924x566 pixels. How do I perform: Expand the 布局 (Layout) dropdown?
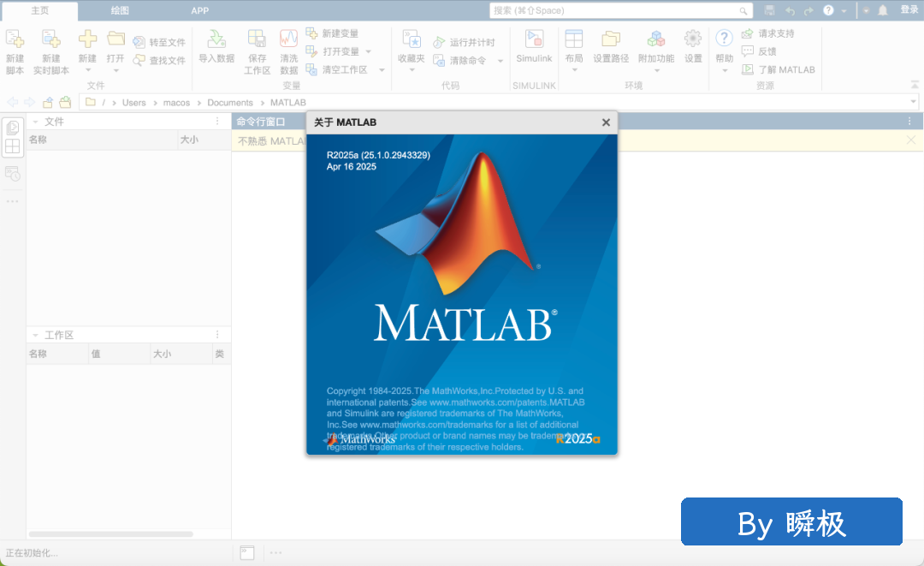pos(574,70)
